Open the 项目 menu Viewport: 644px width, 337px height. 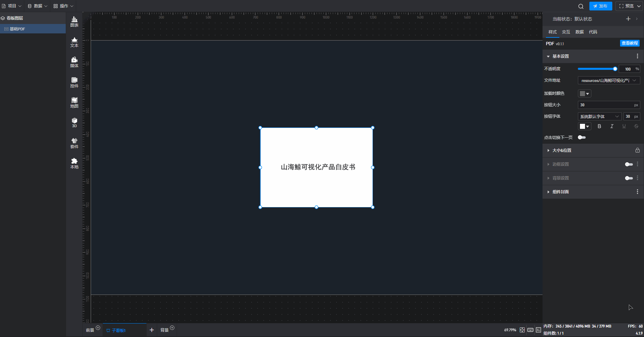pyautogui.click(x=11, y=6)
